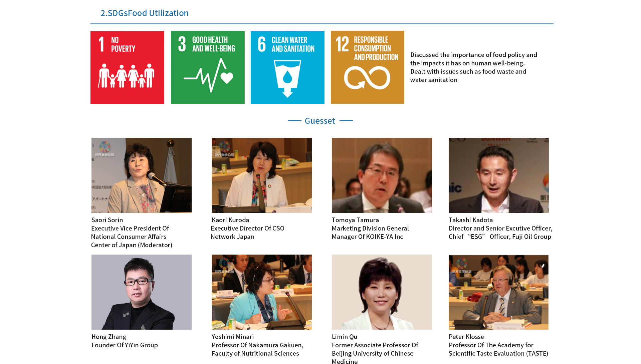Viewport: 641px width, 364px height.
Task: Click Hong Zhang's portrait photo
Action: click(x=142, y=292)
